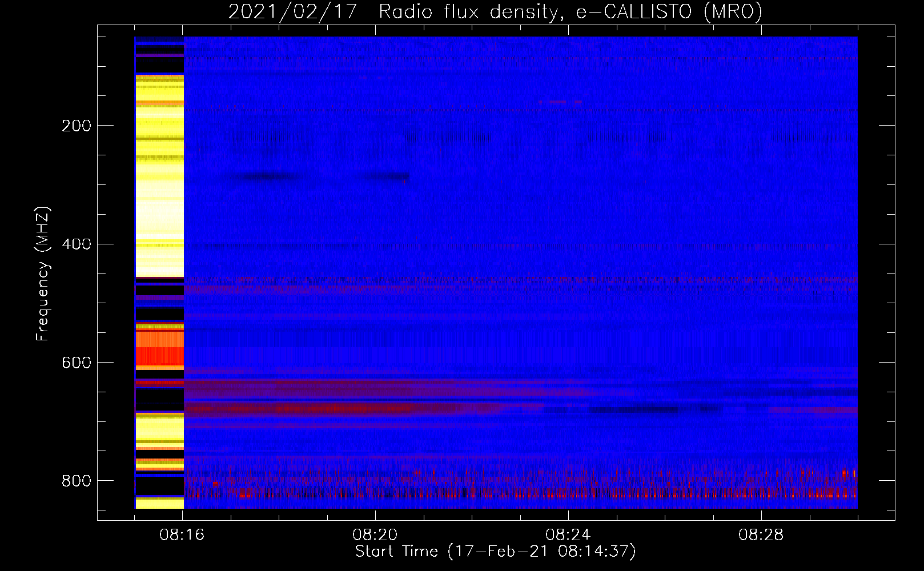This screenshot has height=571, width=924.
Task: Click the plot title "Radio flux density, e-CALLISTO (MRO)"
Action: coord(571,12)
